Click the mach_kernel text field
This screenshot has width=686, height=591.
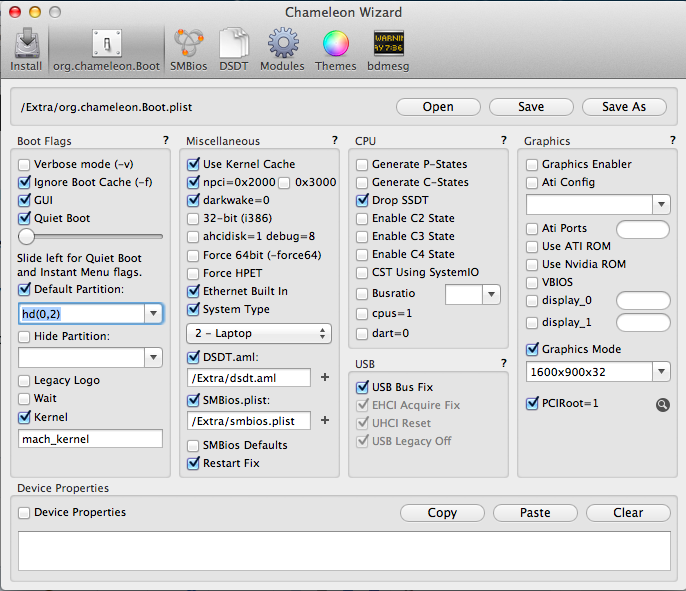[x=90, y=439]
